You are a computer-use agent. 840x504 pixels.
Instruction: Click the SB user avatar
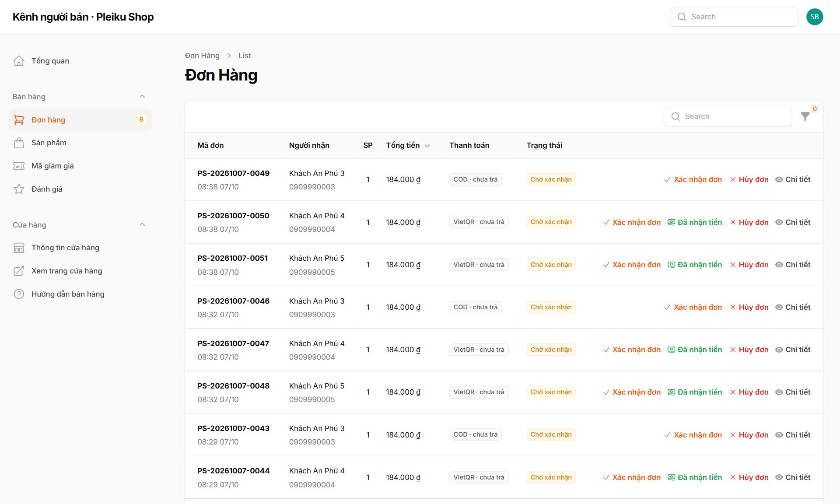[815, 17]
